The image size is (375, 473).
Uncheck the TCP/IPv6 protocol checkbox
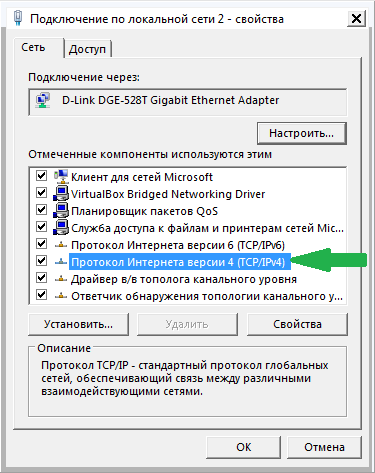(x=41, y=244)
